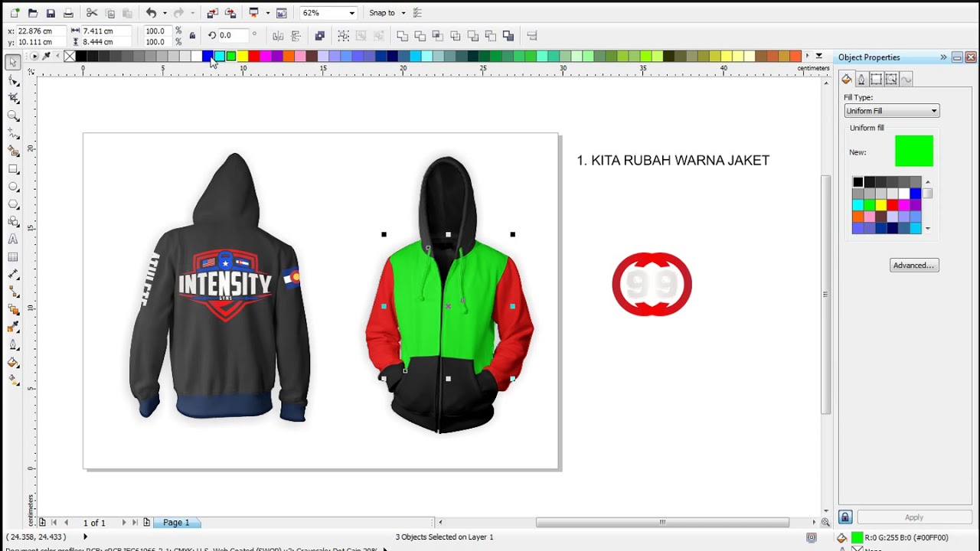The width and height of the screenshot is (980, 551).
Task: Click the Weld shaping icon
Action: tap(402, 35)
